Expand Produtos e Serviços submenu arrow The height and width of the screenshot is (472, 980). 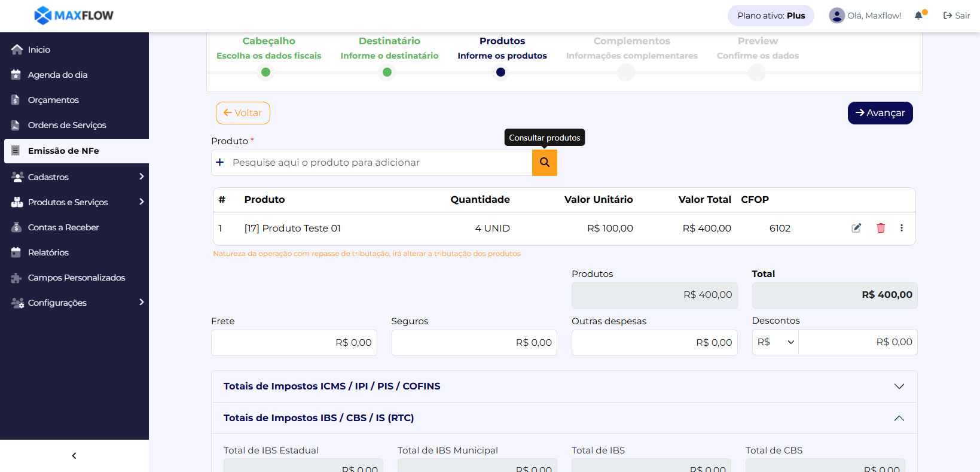[x=142, y=202]
